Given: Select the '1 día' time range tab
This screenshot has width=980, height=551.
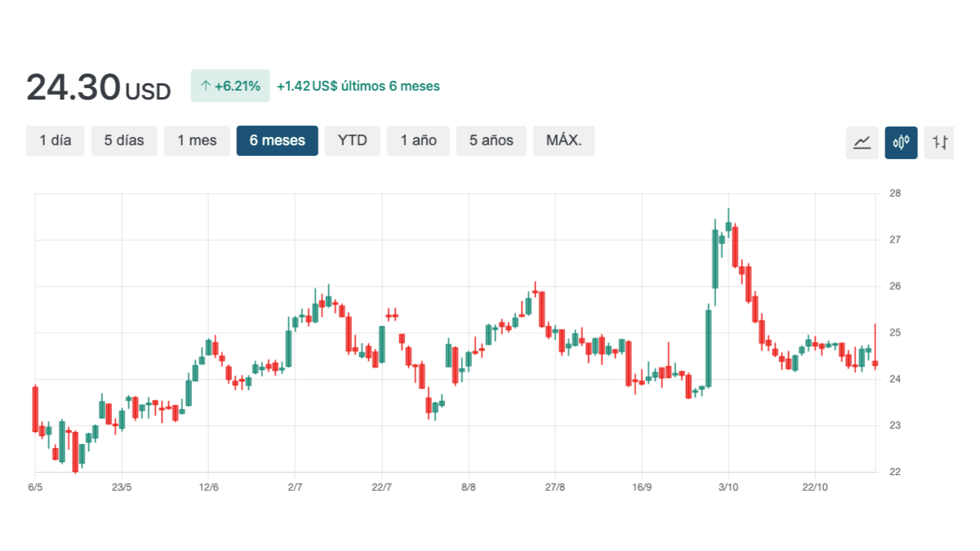Looking at the screenshot, I should click(x=55, y=140).
